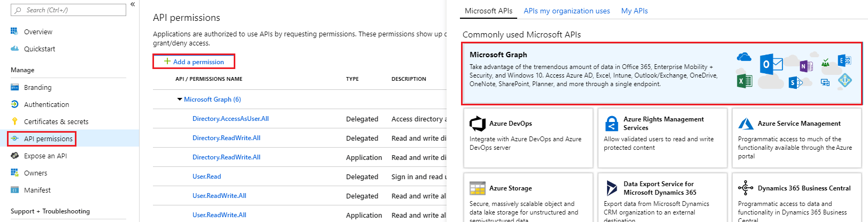
Task: Select Azure Rights Management Services card
Action: click(662, 138)
